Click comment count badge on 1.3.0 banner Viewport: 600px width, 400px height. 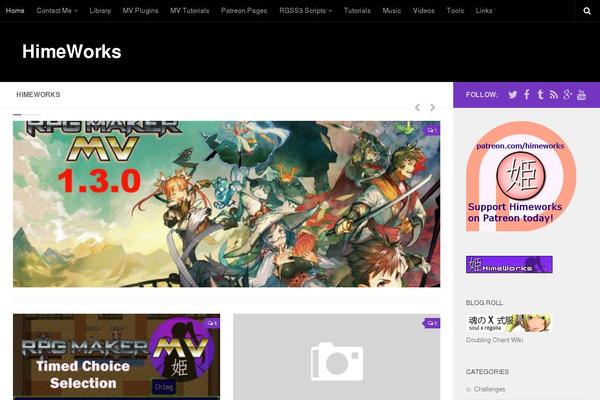click(432, 131)
